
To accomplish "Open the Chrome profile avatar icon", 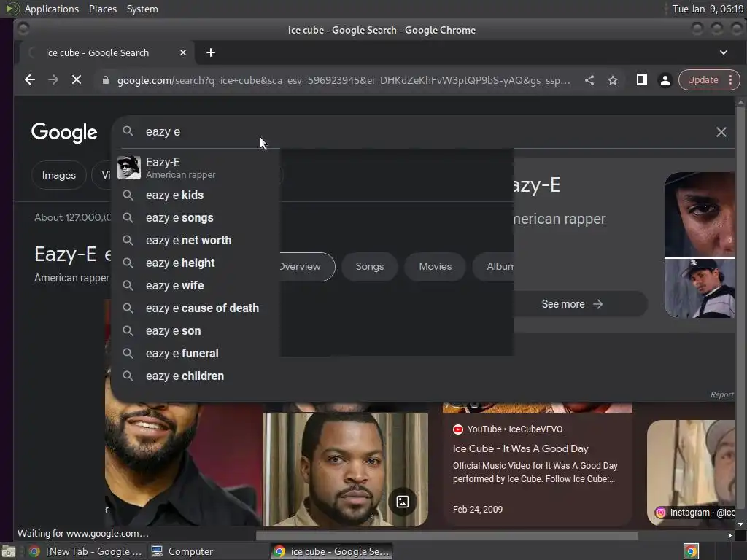I will pyautogui.click(x=665, y=80).
